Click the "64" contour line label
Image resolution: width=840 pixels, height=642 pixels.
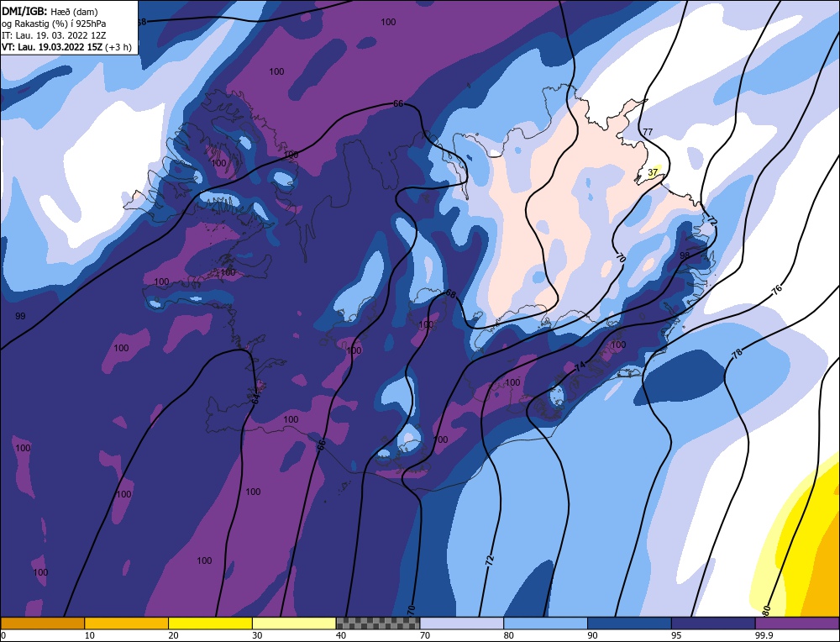[x=255, y=398]
